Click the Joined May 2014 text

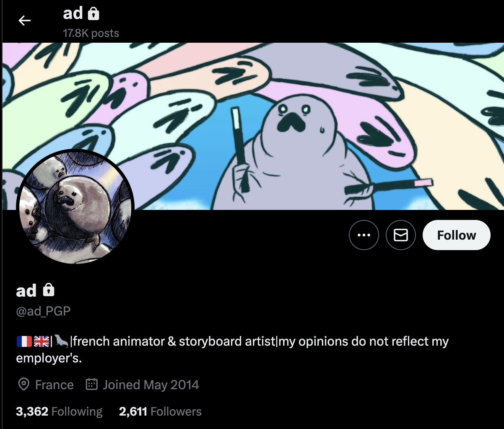[151, 385]
